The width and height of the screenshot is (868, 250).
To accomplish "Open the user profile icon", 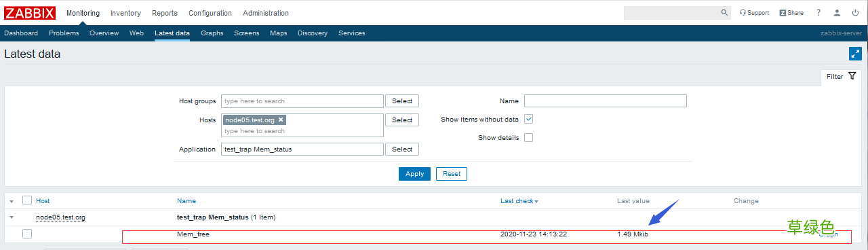I will point(837,13).
